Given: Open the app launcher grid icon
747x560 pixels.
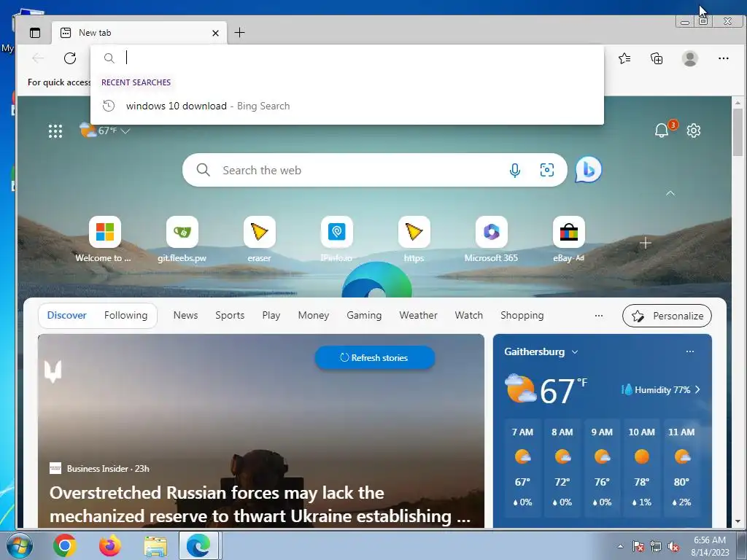Looking at the screenshot, I should [x=55, y=131].
